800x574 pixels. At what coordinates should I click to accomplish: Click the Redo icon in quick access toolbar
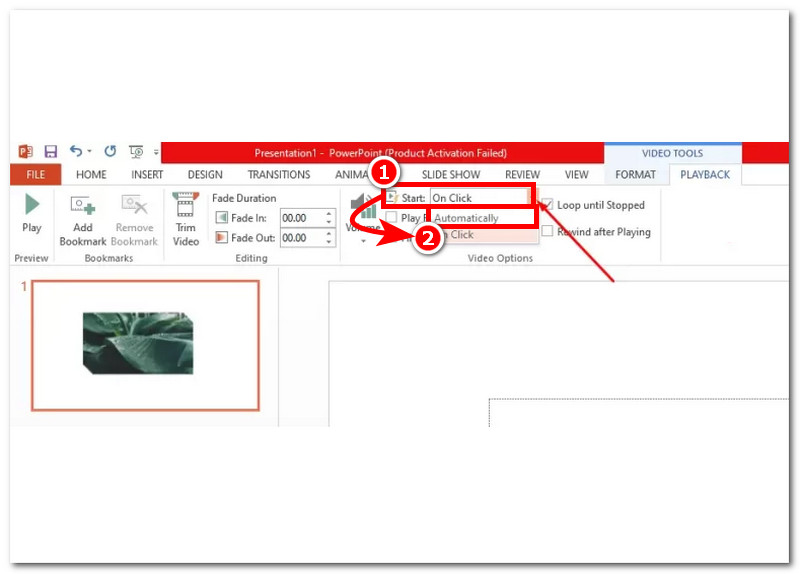[x=110, y=152]
